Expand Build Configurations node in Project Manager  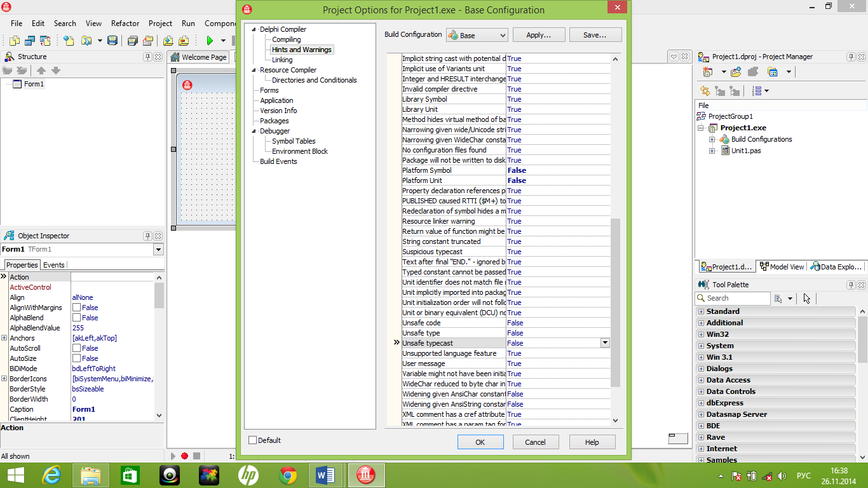coord(712,139)
